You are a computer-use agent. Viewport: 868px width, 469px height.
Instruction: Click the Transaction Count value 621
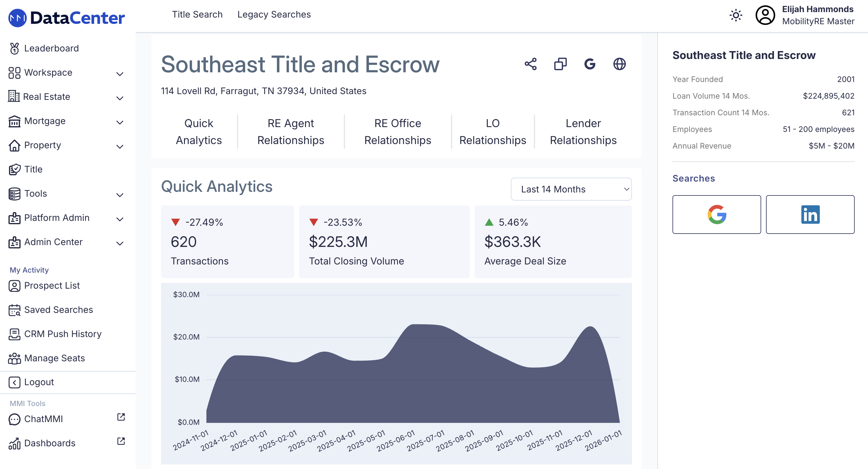pyautogui.click(x=848, y=113)
